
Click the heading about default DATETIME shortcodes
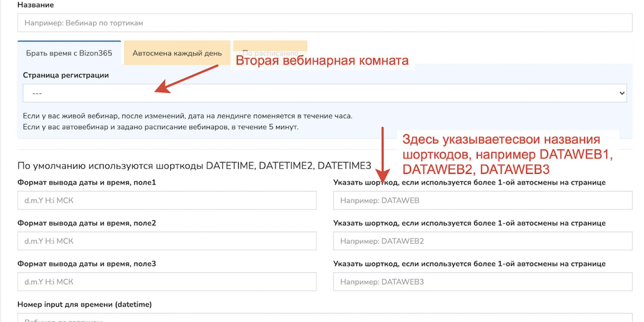coord(194,166)
